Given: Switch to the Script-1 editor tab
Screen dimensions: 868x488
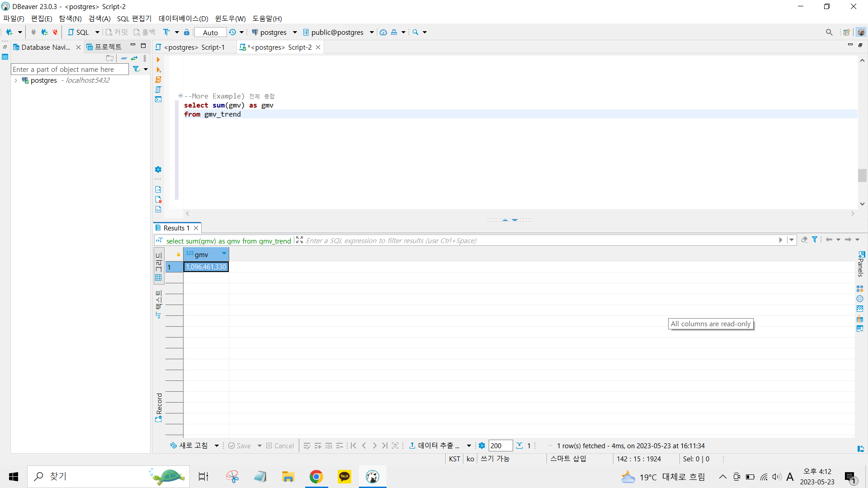Looking at the screenshot, I should [x=194, y=47].
